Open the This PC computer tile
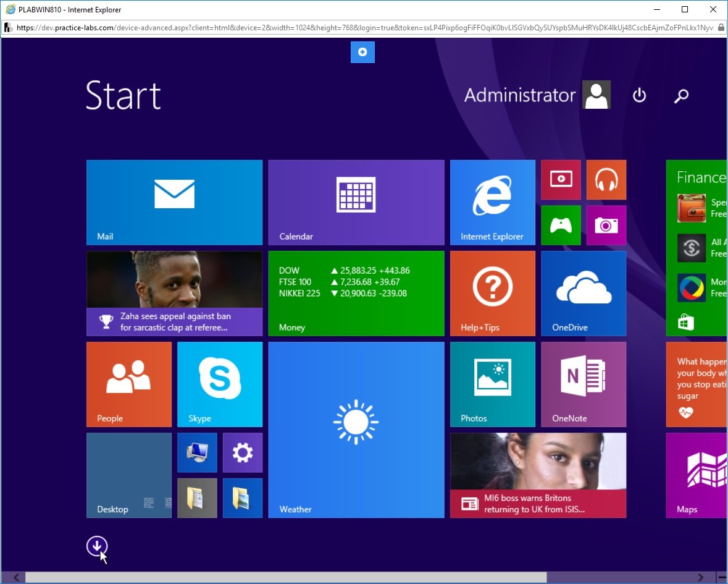Image resolution: width=728 pixels, height=584 pixels. click(197, 452)
